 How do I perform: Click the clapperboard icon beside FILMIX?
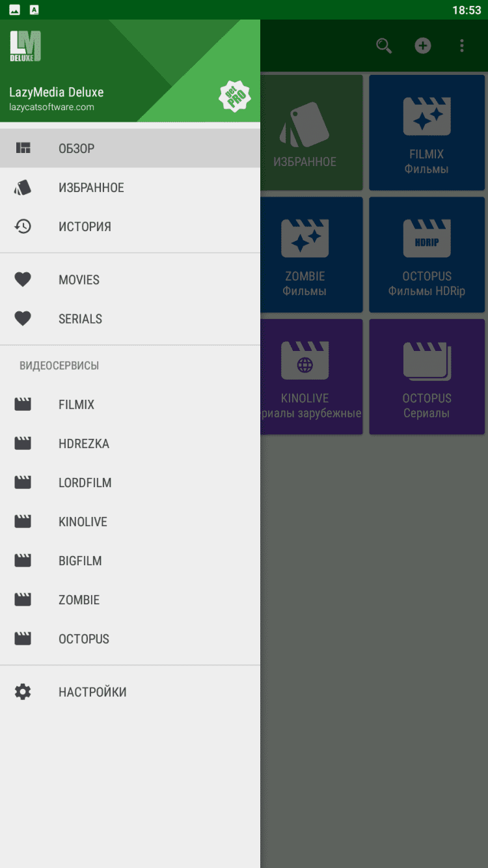23,404
